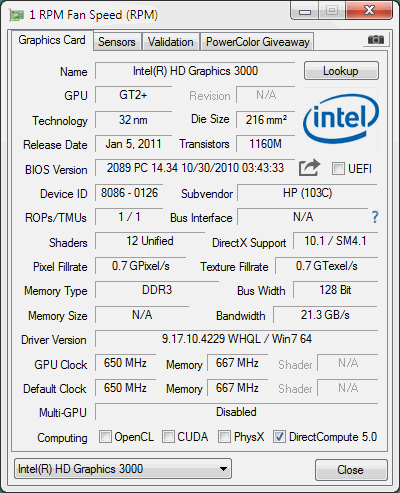Enable the UEFI checkbox
This screenshot has height=493, width=400.
tap(338, 169)
